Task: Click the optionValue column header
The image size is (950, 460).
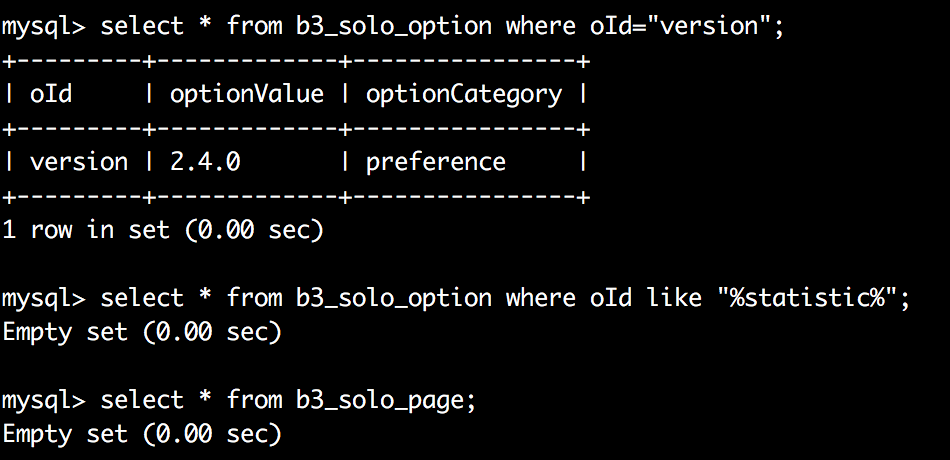Action: 247,95
